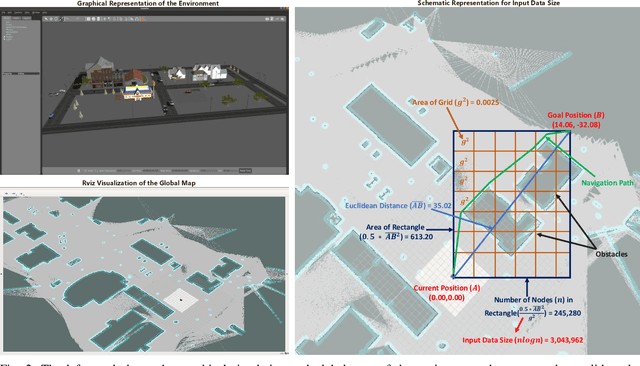Activate the rotate mode tool in Gazebo toolbar
The image size is (640, 366).
point(56,19)
